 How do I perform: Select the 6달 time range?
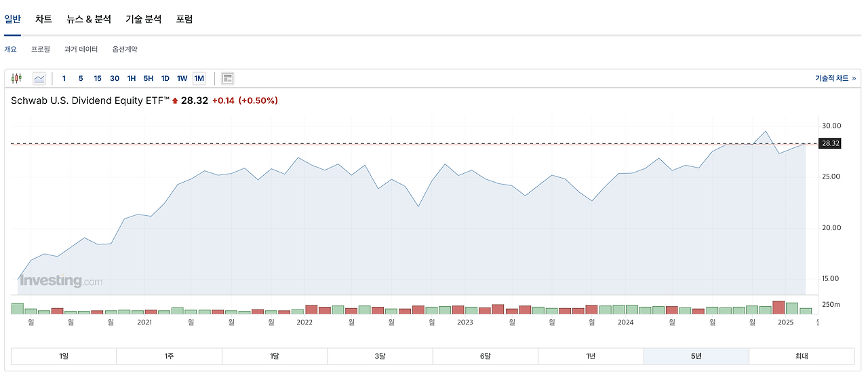(486, 356)
